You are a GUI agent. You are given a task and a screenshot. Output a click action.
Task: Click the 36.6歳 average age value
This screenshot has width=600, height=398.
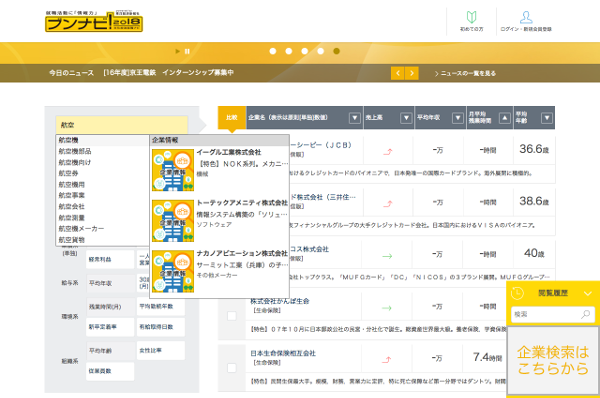point(534,149)
